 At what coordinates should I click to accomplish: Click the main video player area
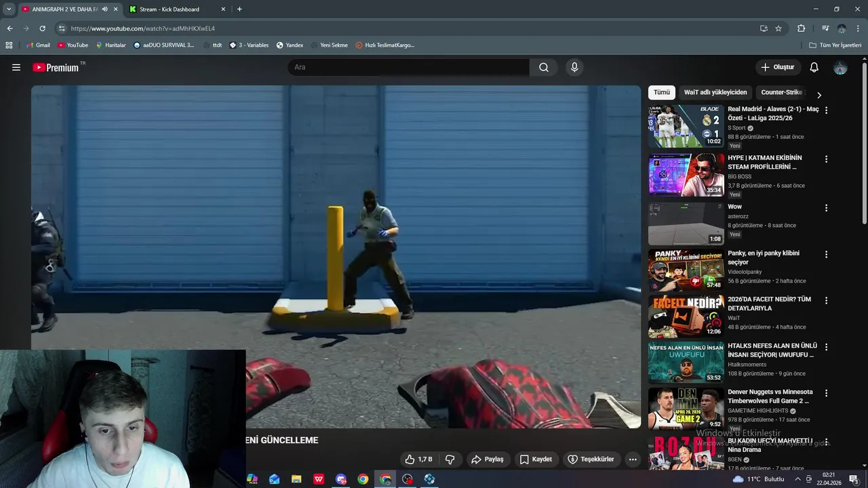tap(336, 256)
